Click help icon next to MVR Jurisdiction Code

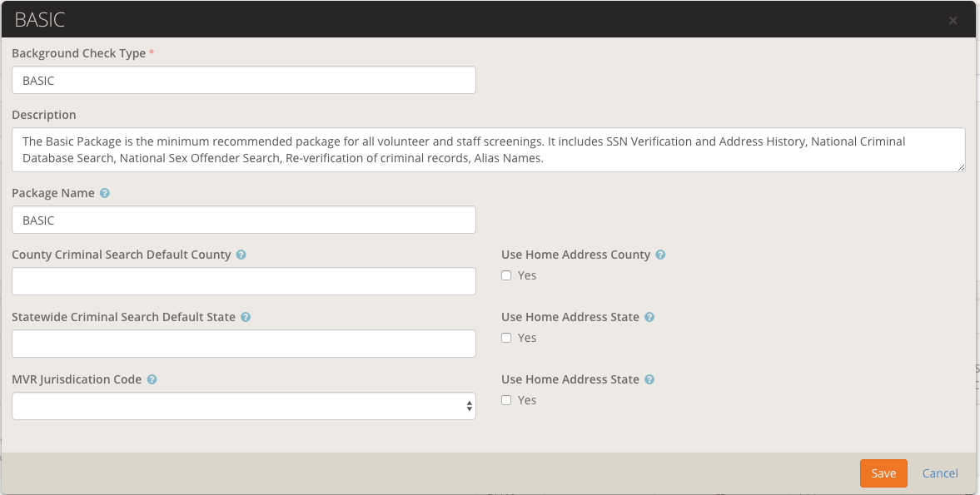pyautogui.click(x=152, y=379)
